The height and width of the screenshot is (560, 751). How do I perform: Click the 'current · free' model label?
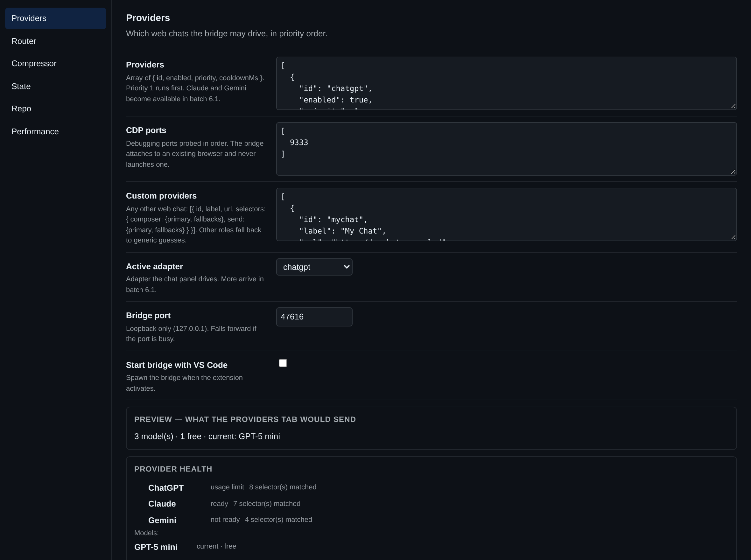tap(216, 546)
